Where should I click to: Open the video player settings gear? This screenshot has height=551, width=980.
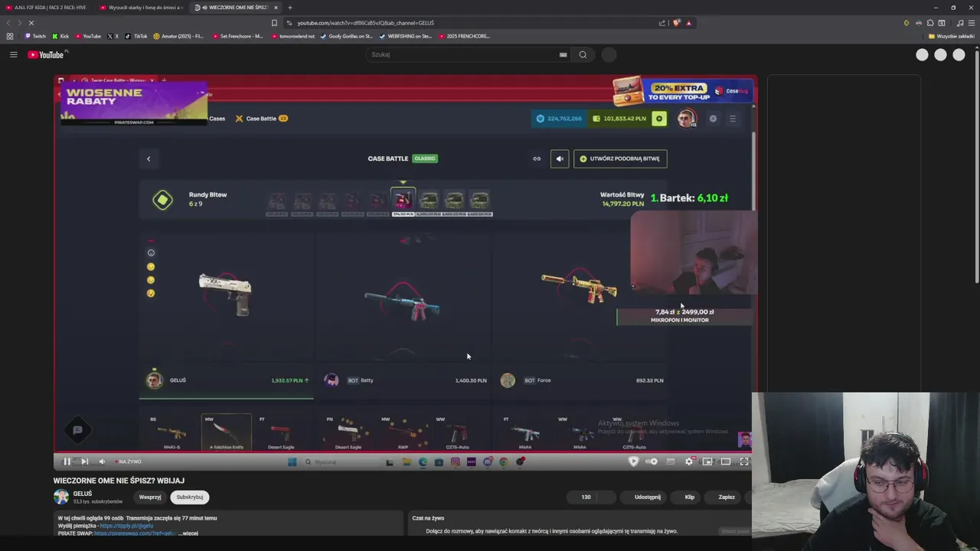click(x=689, y=461)
